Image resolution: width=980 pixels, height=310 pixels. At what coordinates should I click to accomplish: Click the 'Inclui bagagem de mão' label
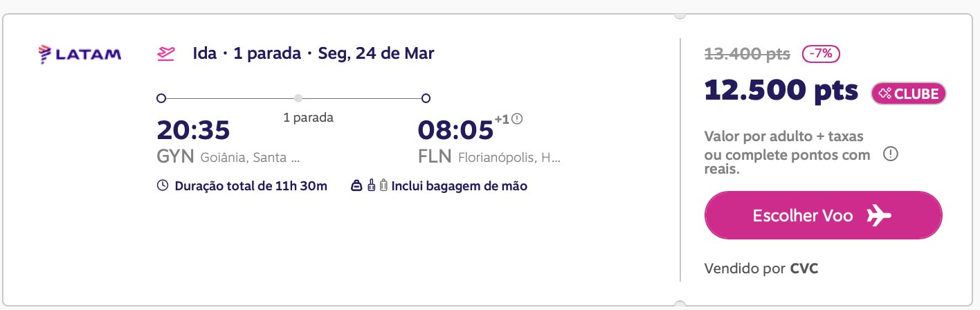460,185
